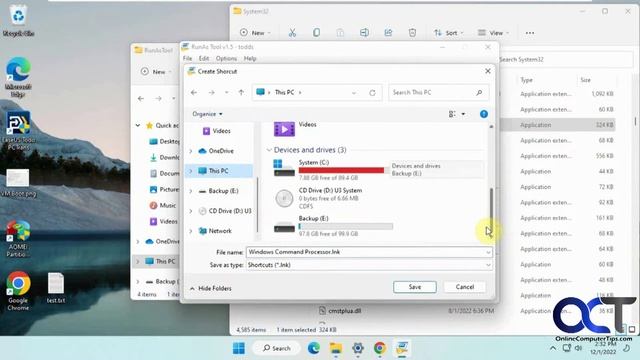Click the This PC address bar breadcrumb
This screenshot has width=640, height=360.
[284, 93]
